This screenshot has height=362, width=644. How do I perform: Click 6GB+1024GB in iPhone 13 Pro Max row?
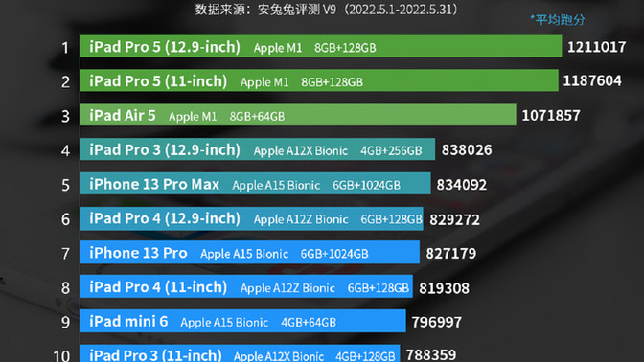pos(366,186)
